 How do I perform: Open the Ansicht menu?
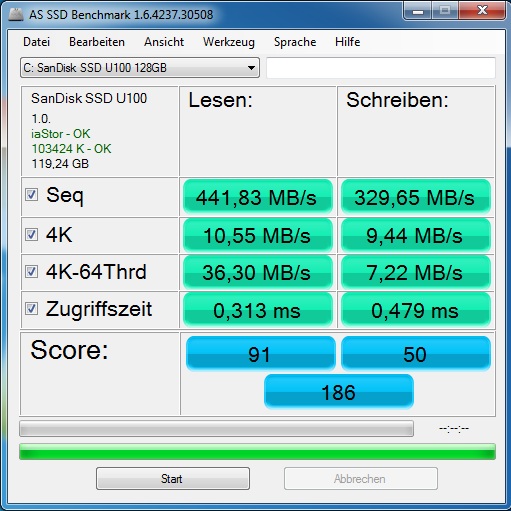[164, 42]
